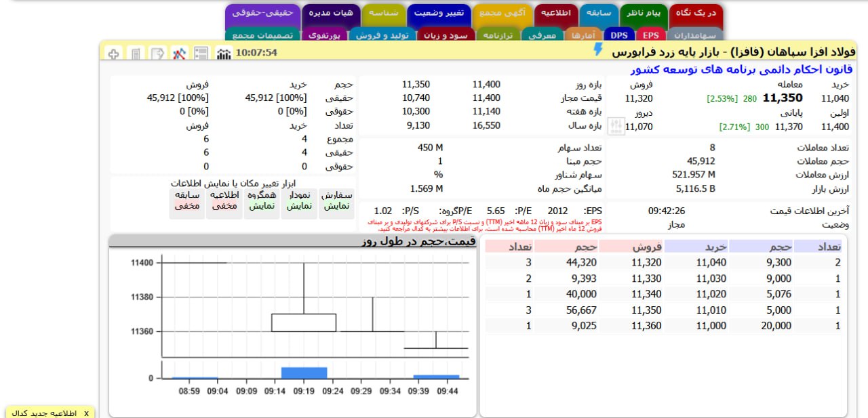Toggle سفارش display to hide

coord(336,201)
